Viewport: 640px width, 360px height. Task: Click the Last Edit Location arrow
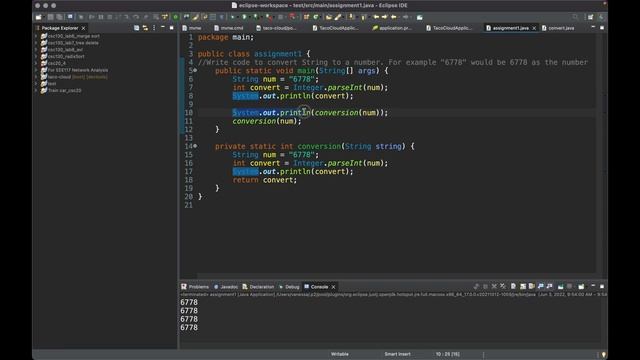[376, 17]
